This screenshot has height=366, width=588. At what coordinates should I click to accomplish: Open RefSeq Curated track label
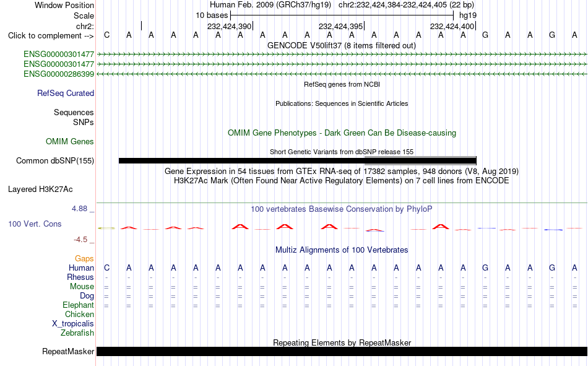point(65,93)
